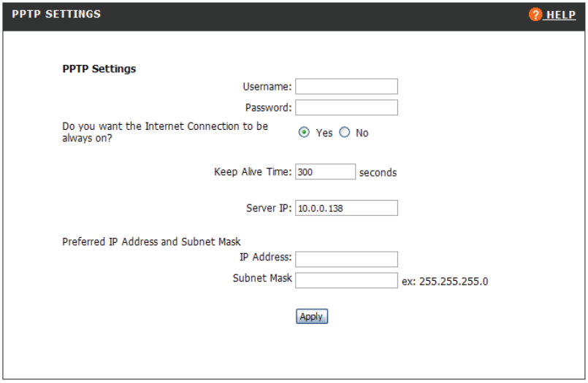The width and height of the screenshot is (588, 383).
Task: Click the Server IP label
Action: pyautogui.click(x=269, y=208)
